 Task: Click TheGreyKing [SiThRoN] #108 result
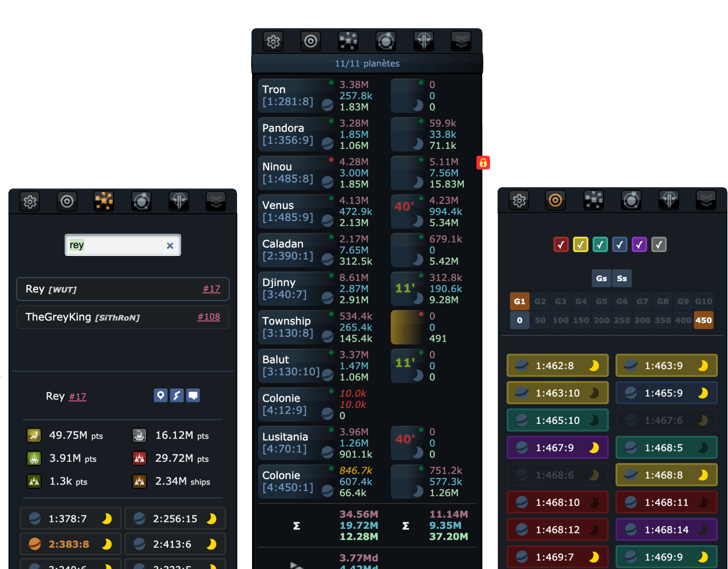[x=122, y=318]
